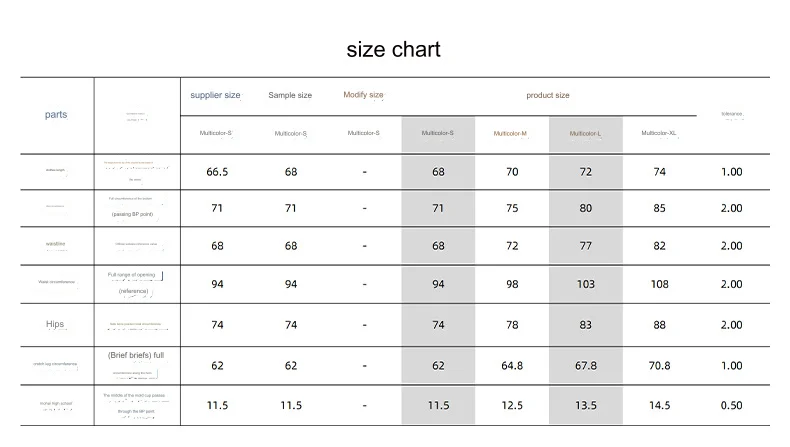
Task: Click the 'product size' header
Action: tap(548, 95)
